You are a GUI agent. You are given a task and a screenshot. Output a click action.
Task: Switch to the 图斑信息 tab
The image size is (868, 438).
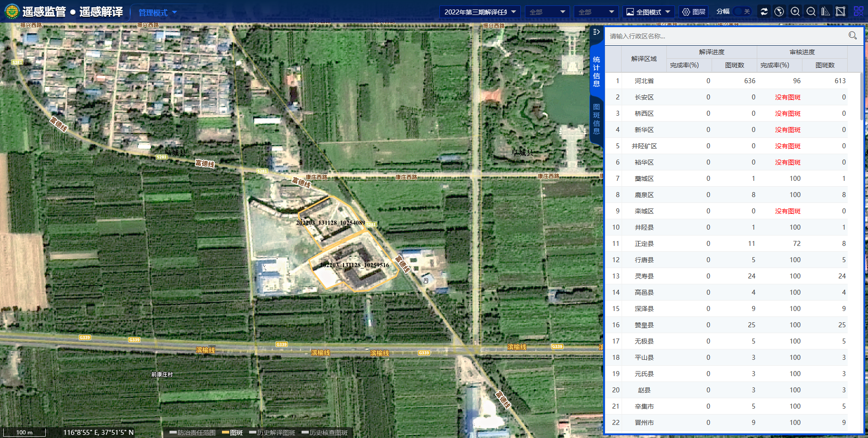[x=596, y=119]
